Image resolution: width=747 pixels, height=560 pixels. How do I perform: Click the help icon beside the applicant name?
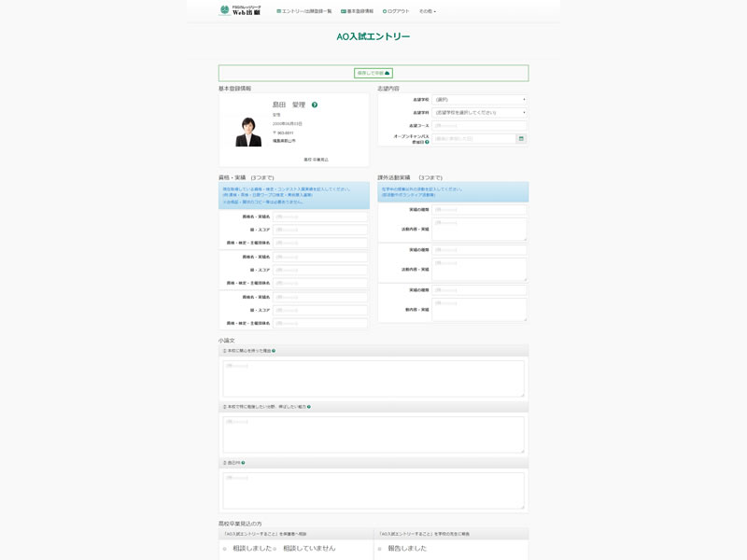[x=315, y=105]
